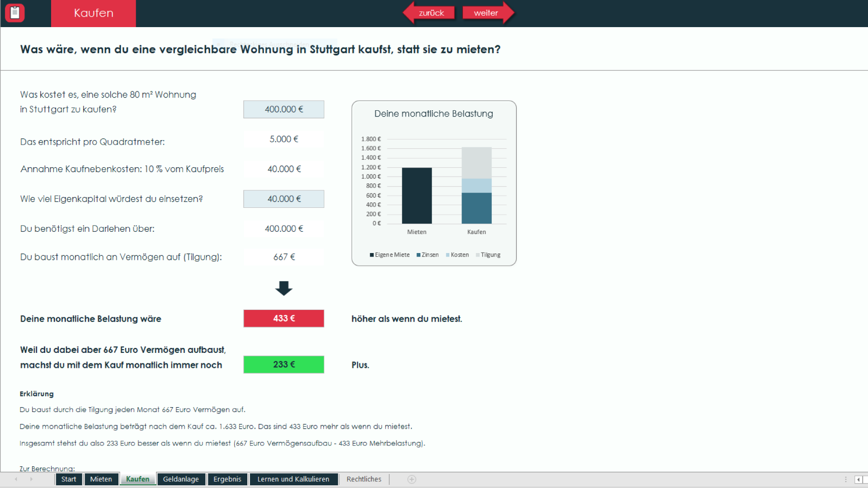Viewport: 868px width, 488px height.
Task: Click 'Du benötigst ein Darlehen über:' label
Action: coord(87,229)
